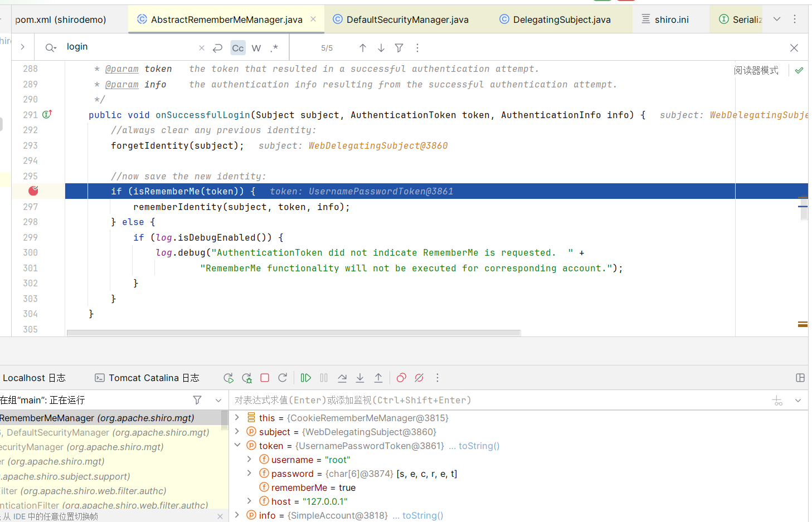Click the breakpoint on line 296

click(x=33, y=191)
